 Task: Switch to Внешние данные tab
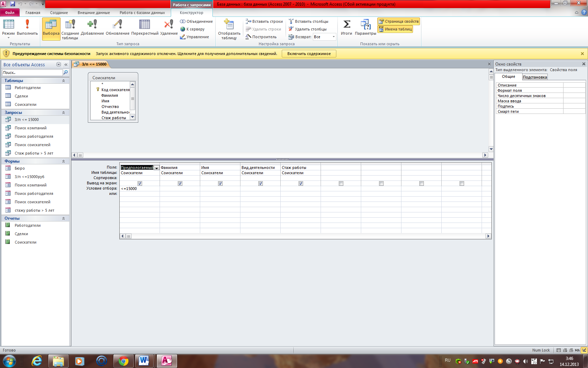point(93,13)
